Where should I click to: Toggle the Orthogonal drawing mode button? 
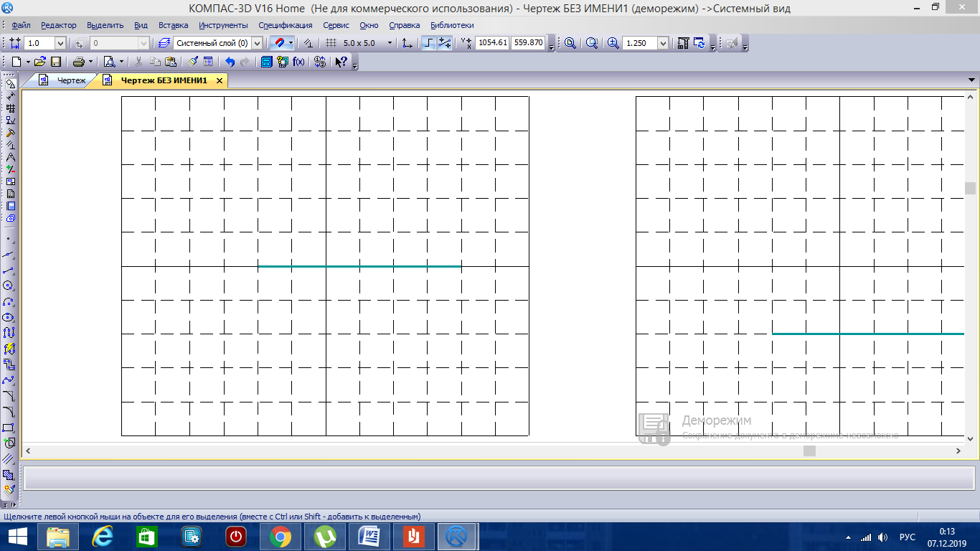[428, 43]
